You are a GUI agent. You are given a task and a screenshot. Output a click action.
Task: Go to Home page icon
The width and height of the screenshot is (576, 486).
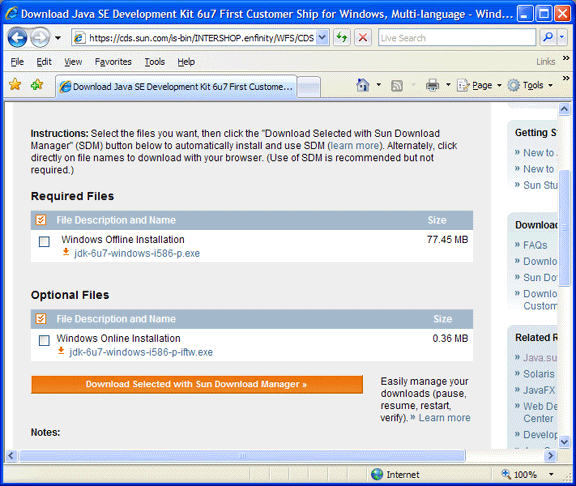pyautogui.click(x=363, y=85)
